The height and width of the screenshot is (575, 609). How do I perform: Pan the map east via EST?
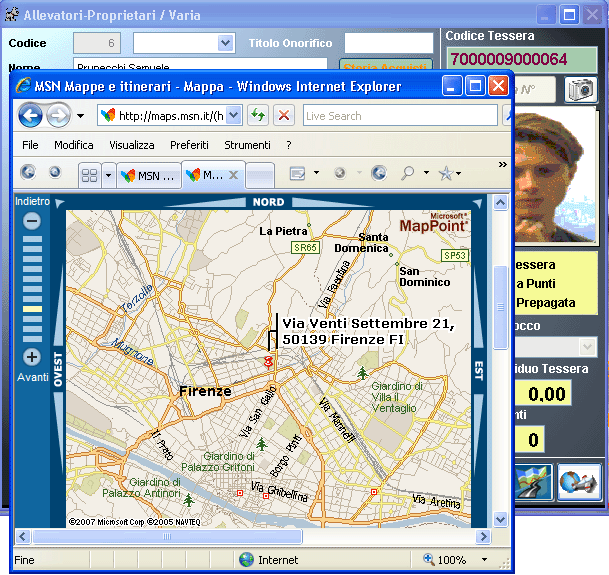coord(478,371)
